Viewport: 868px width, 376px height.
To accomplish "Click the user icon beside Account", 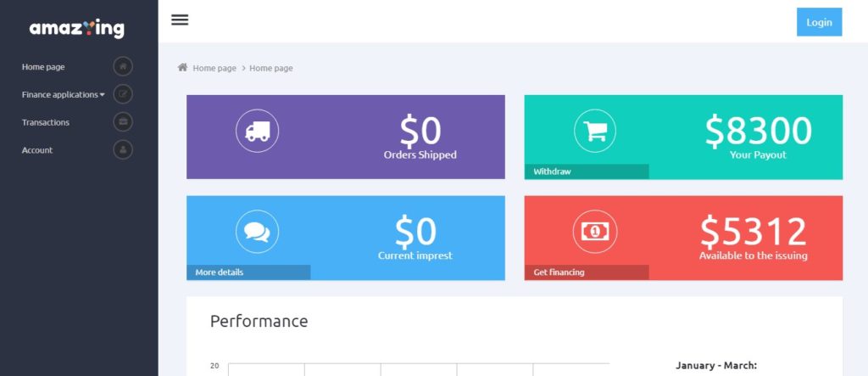I will coord(123,149).
